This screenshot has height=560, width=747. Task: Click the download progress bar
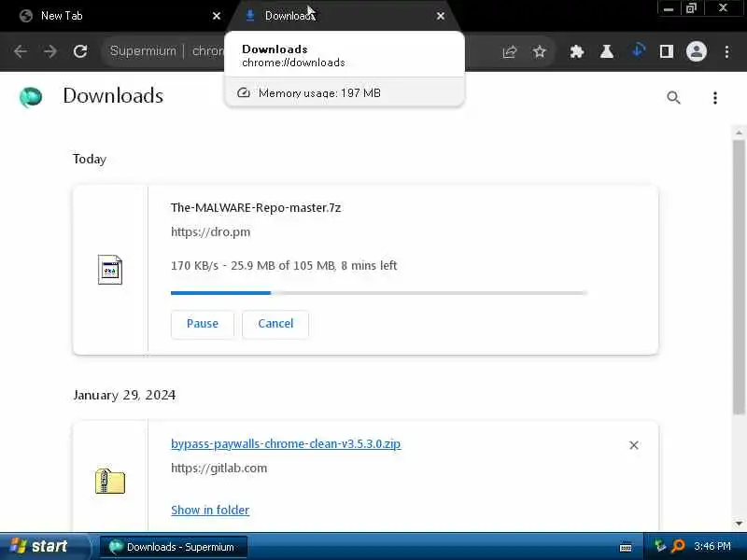pos(379,293)
